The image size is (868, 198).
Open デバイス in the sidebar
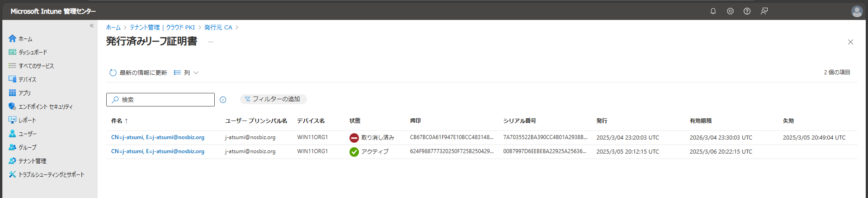tap(27, 79)
